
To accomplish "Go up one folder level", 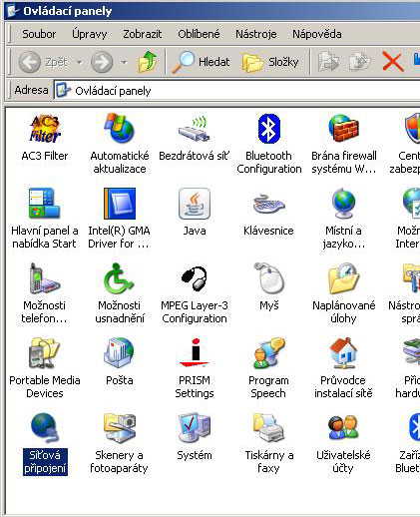I will tap(148, 62).
